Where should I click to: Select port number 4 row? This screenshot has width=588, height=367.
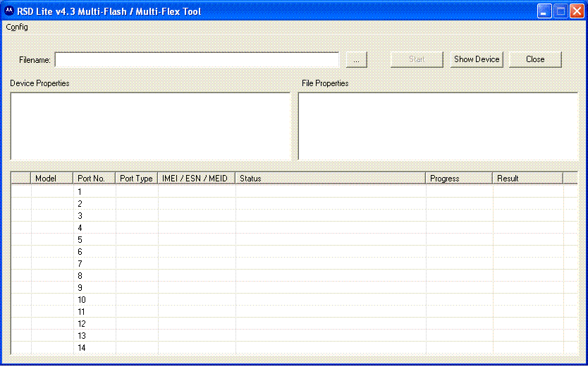(295, 228)
